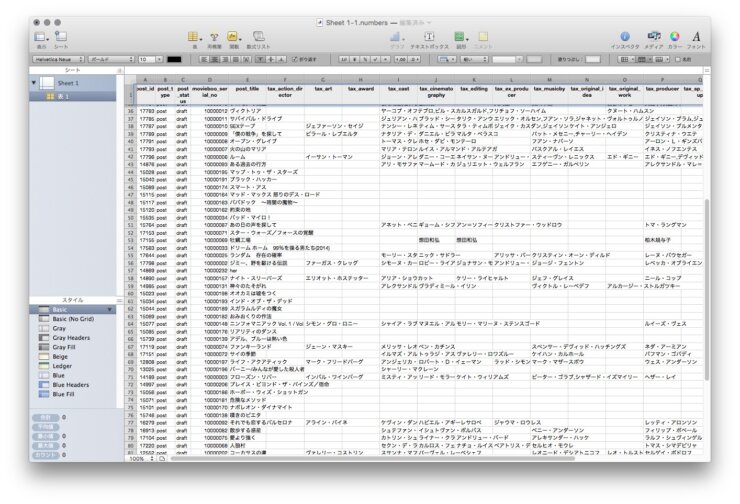740x504 pixels.
Task: Apply checkbox cell format button
Action: coord(375,59)
